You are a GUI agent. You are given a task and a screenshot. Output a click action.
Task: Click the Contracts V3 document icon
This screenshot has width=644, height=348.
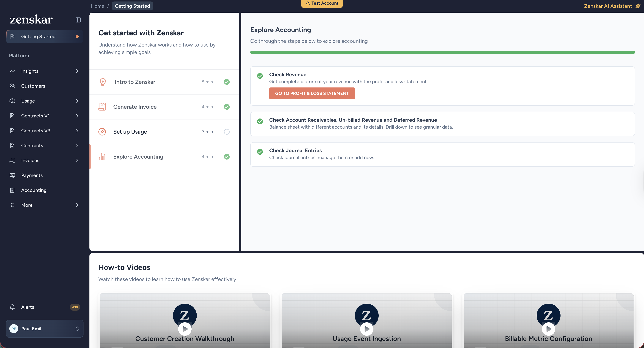point(12,131)
